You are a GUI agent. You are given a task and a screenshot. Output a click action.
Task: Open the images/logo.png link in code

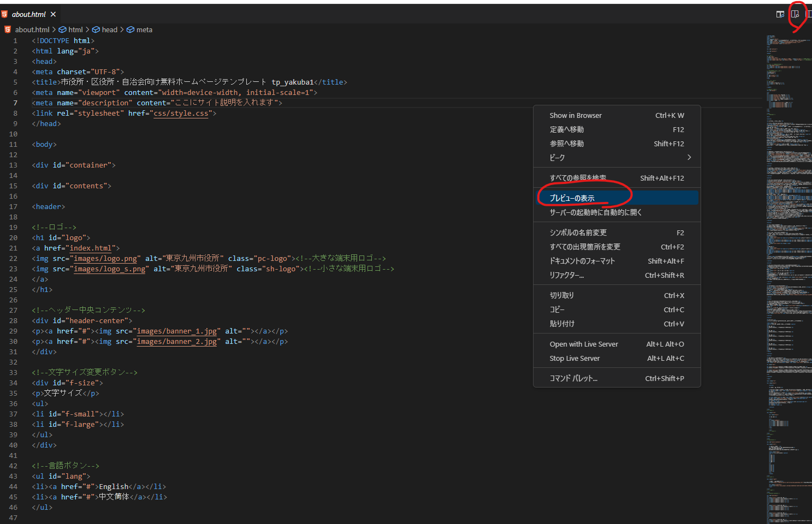tap(105, 258)
